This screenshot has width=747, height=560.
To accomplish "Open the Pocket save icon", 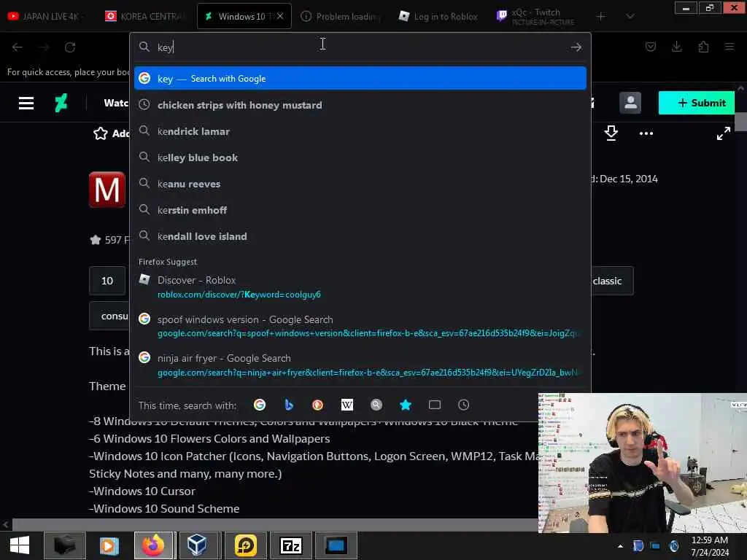I will click(x=650, y=47).
